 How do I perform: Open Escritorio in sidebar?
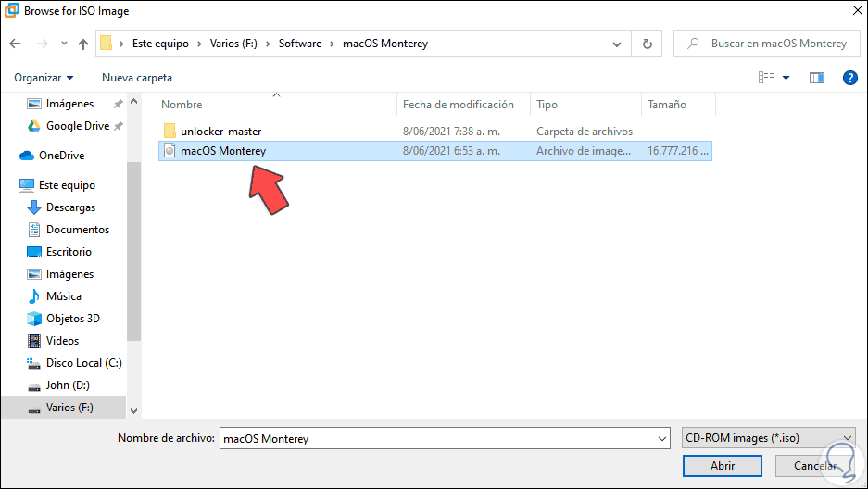click(x=69, y=252)
